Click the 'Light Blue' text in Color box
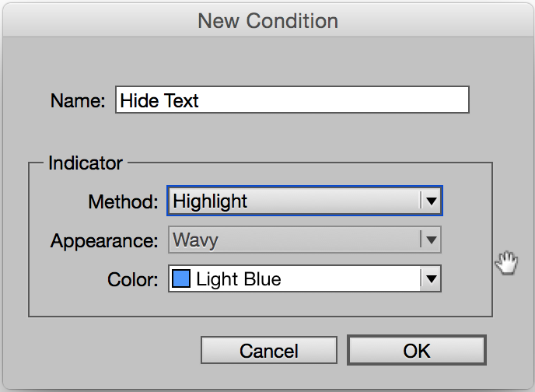Viewport: 535px width, 392px height. (239, 279)
